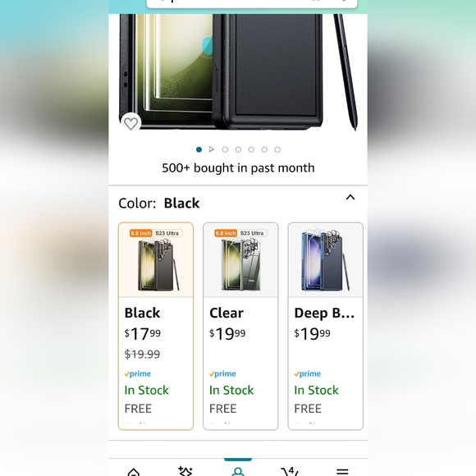476x476 pixels.
Task: Open the account profile icon
Action: pyautogui.click(x=238, y=472)
